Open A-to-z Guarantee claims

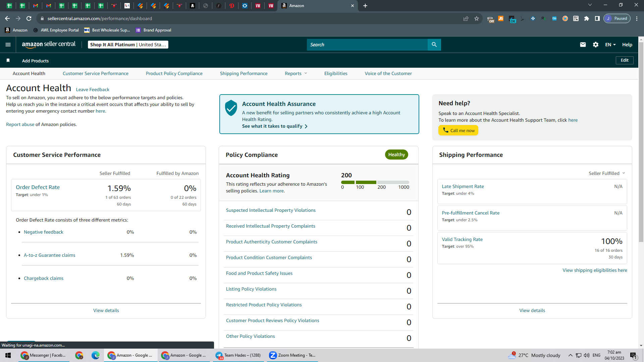[x=50, y=255]
